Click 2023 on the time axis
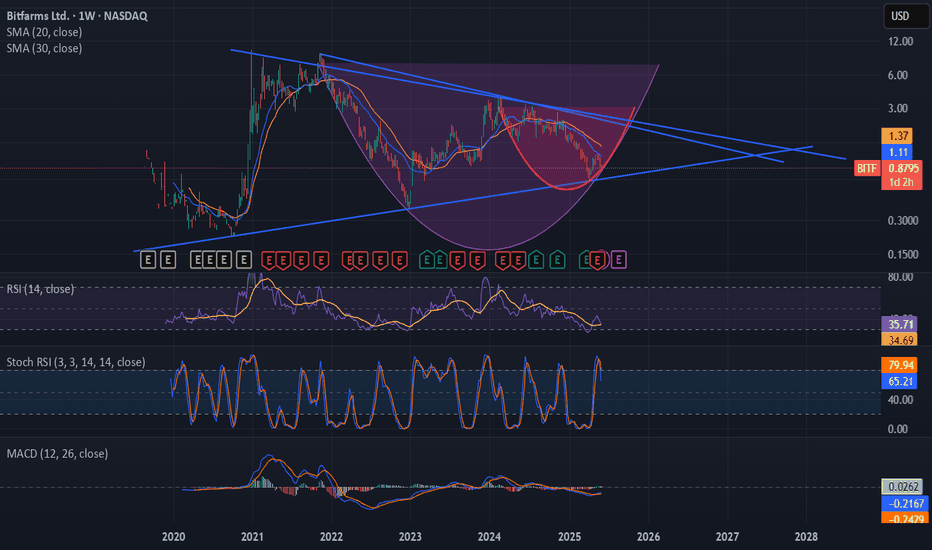The width and height of the screenshot is (932, 550). click(410, 537)
